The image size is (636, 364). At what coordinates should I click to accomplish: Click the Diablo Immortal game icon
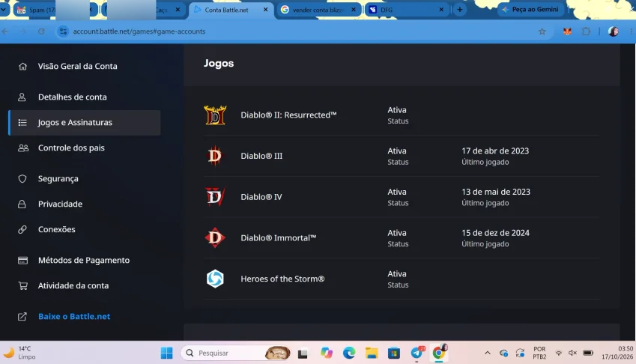tap(215, 238)
